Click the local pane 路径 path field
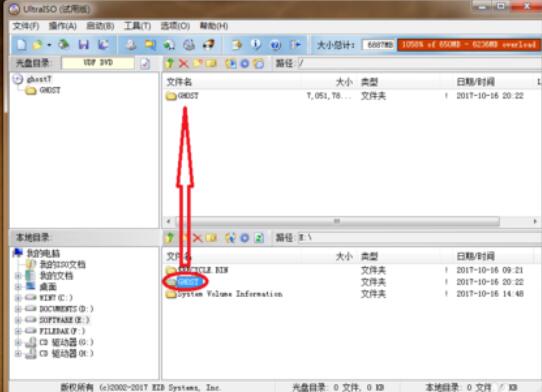 coord(419,237)
